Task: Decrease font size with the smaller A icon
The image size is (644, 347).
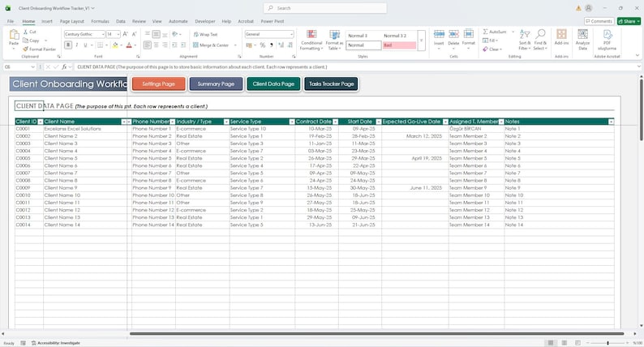Action: pyautogui.click(x=134, y=34)
